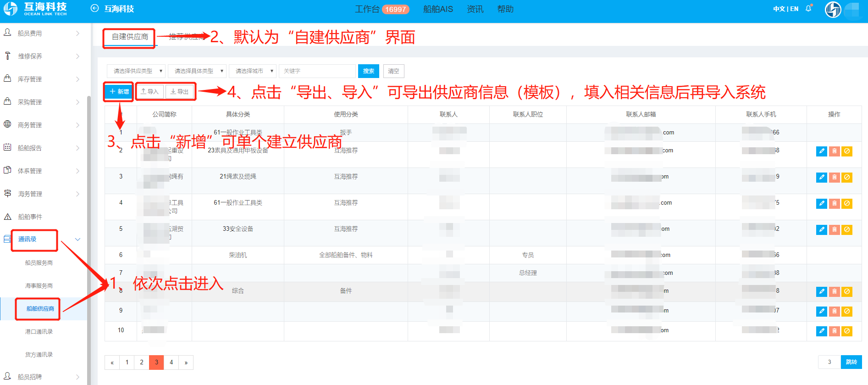
Task: Open the 请选择城市 dropdown
Action: 252,71
